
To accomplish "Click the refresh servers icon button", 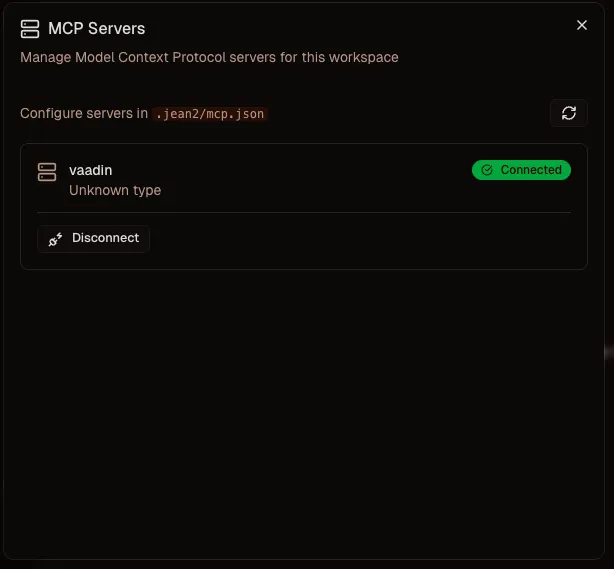I will click(569, 113).
